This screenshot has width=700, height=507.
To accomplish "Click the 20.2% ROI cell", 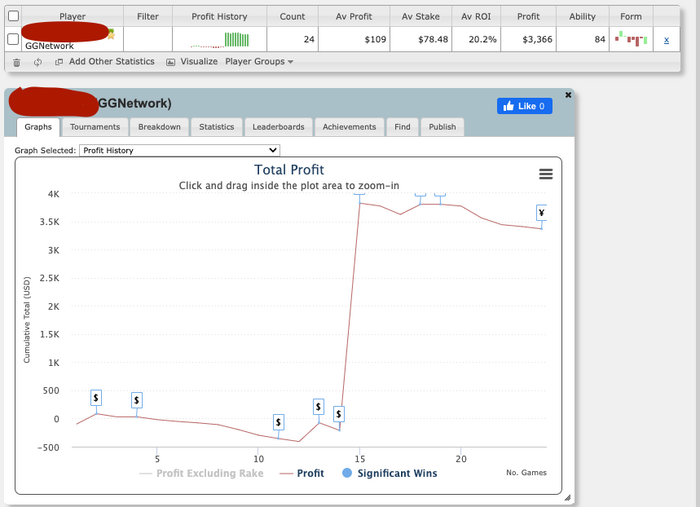I will (x=476, y=39).
